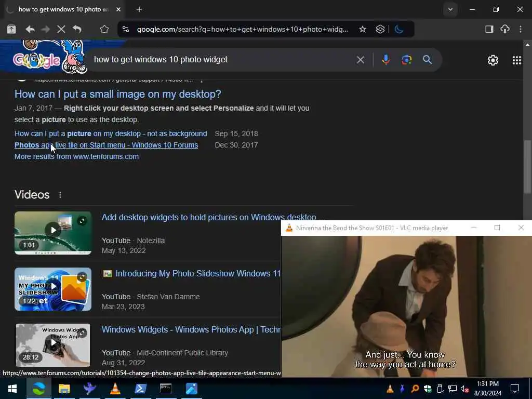Click the layered extension icon in address bar
Screen dimensions: 532x399
coord(380,29)
